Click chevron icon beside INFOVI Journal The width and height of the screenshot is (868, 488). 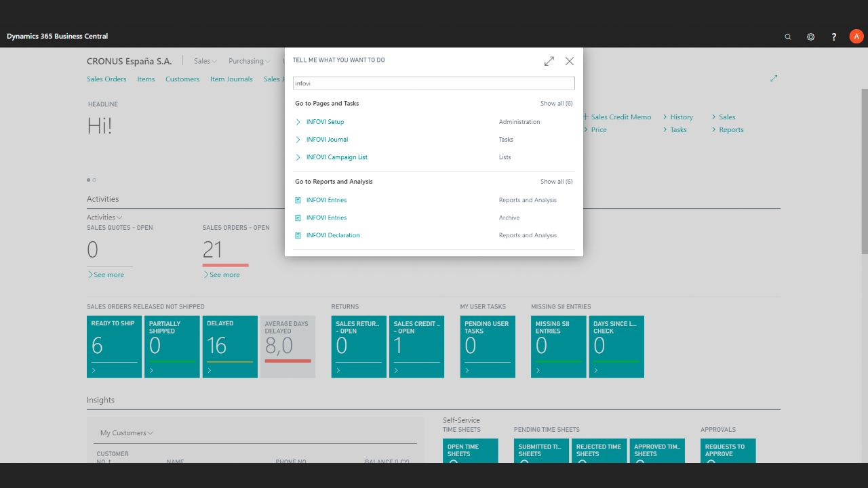point(298,140)
